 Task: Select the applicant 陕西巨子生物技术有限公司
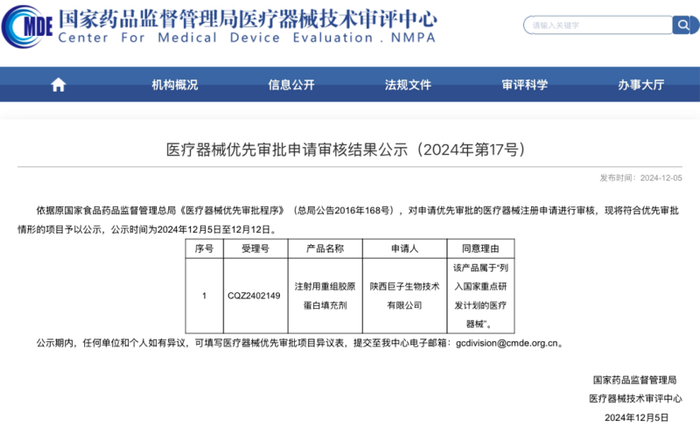click(x=404, y=296)
